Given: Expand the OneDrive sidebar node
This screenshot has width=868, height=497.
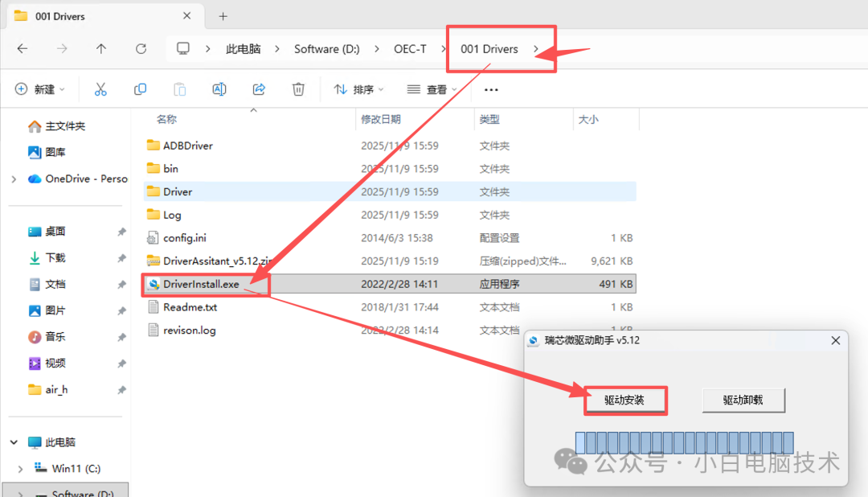Looking at the screenshot, I should coord(14,179).
